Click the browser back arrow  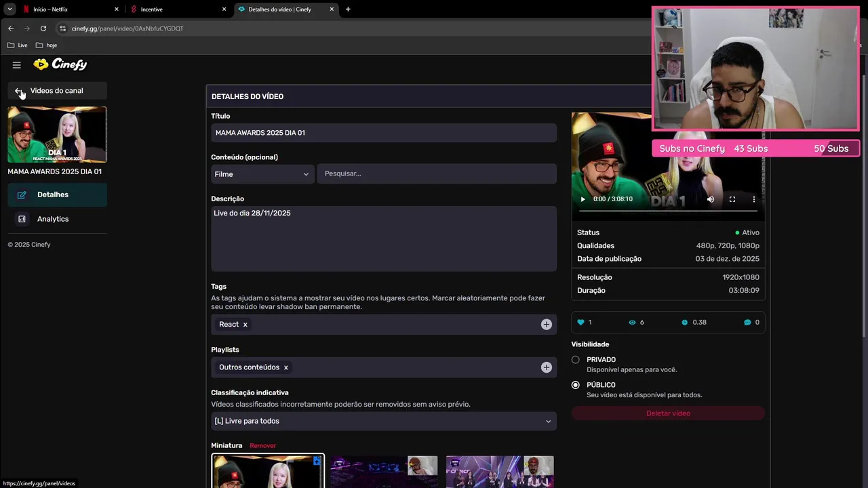pos(11,28)
